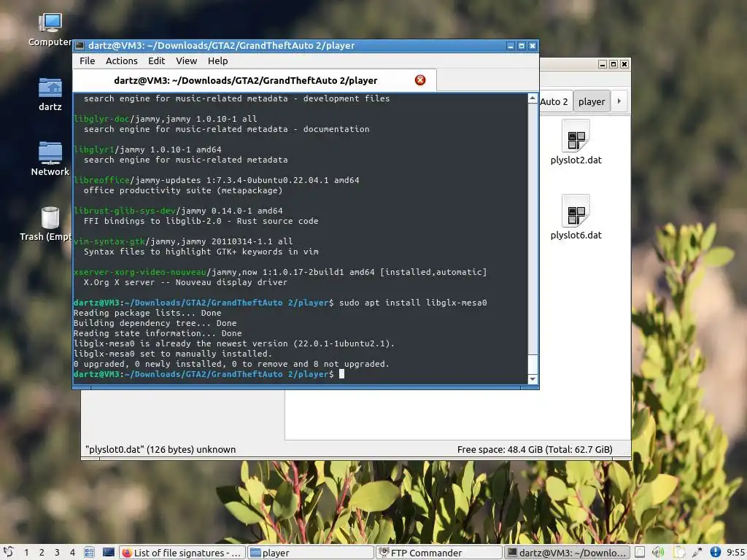Click the '0 upgraded, 0 newly installed' output line
The height and width of the screenshot is (560, 747).
point(231,364)
